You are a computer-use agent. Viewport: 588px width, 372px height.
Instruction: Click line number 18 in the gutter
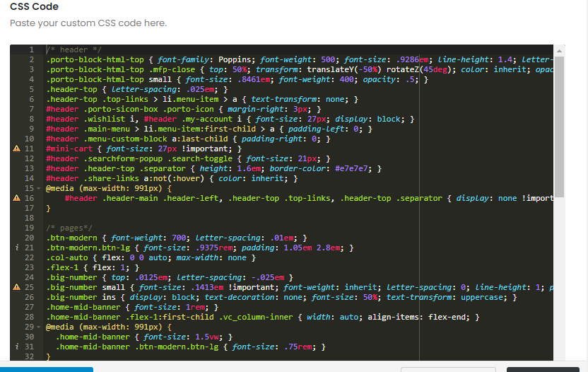coord(29,218)
